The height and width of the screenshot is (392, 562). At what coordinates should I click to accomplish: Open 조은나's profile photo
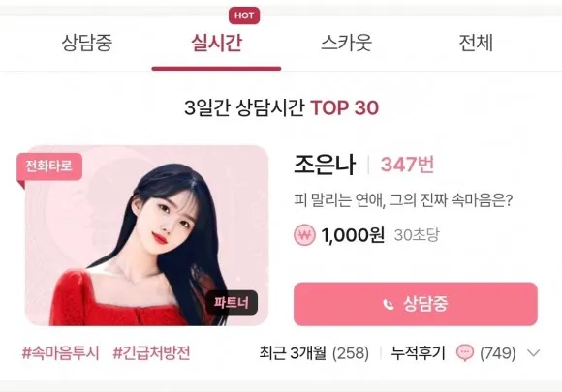(146, 235)
